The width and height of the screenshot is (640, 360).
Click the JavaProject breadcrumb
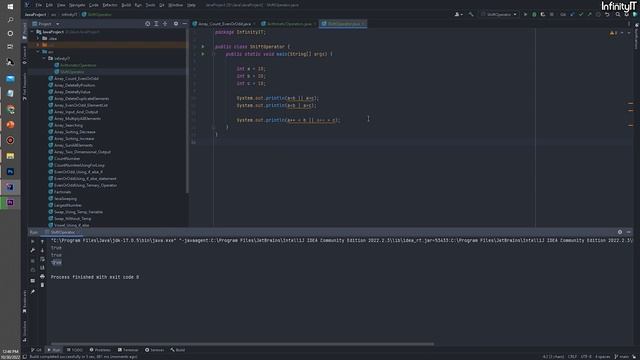[36, 14]
